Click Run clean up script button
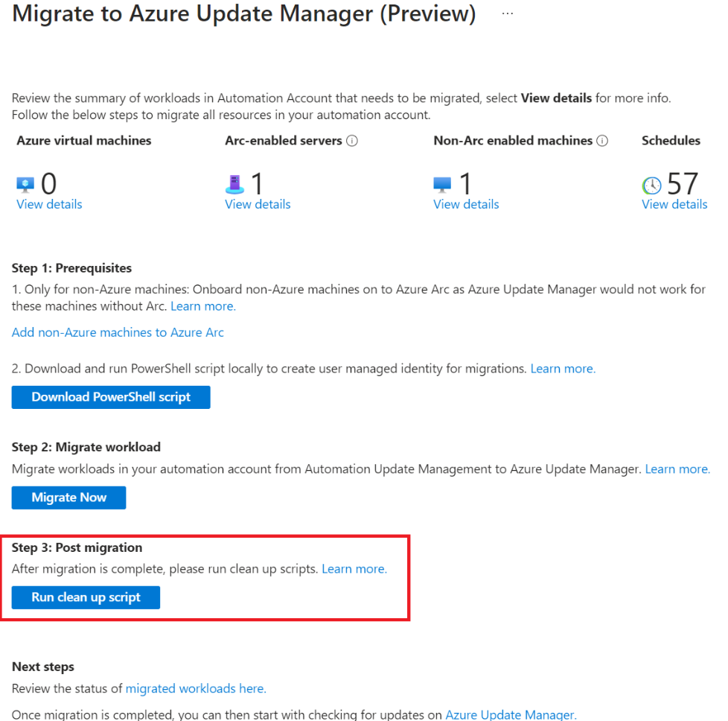Viewport: 728px width, 721px height. coord(86,597)
